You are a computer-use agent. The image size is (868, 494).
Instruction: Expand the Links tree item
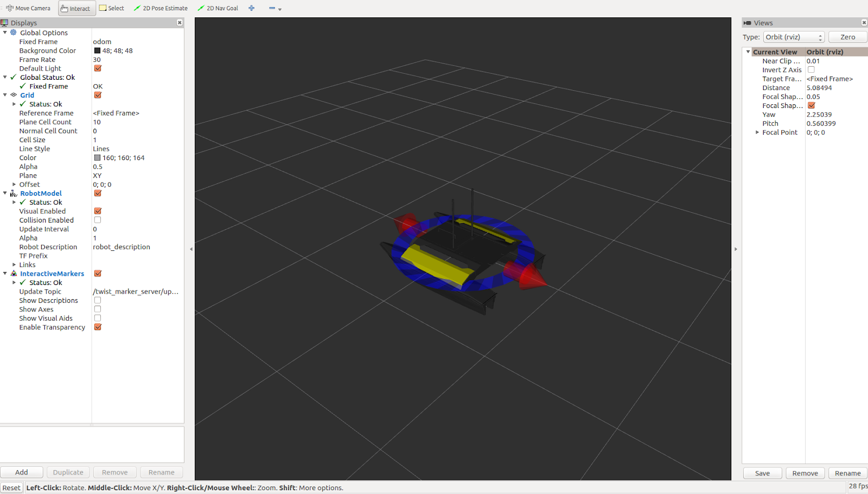pos(14,265)
